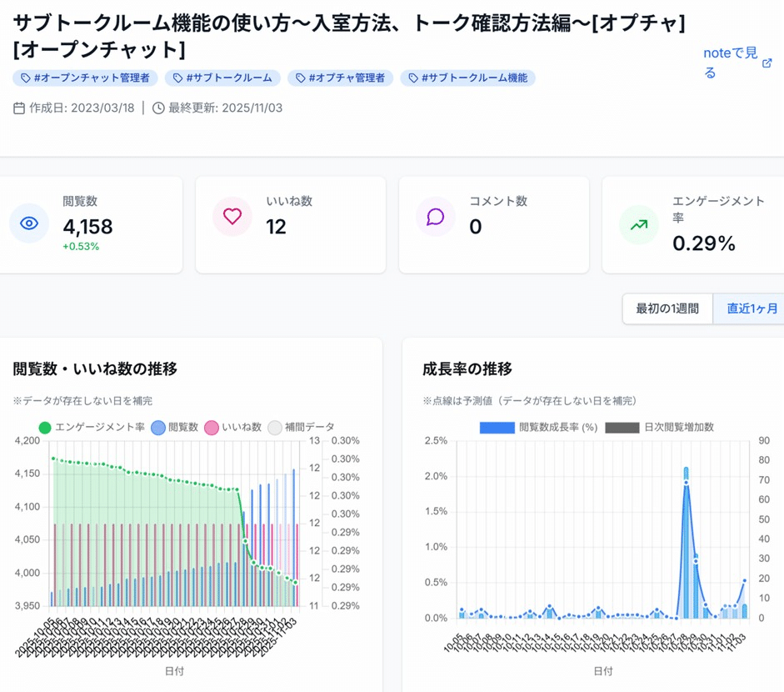This screenshot has width=784, height=692.
Task: Click the tag icon in #オープンチャット管理者 chip
Action: tap(26, 78)
